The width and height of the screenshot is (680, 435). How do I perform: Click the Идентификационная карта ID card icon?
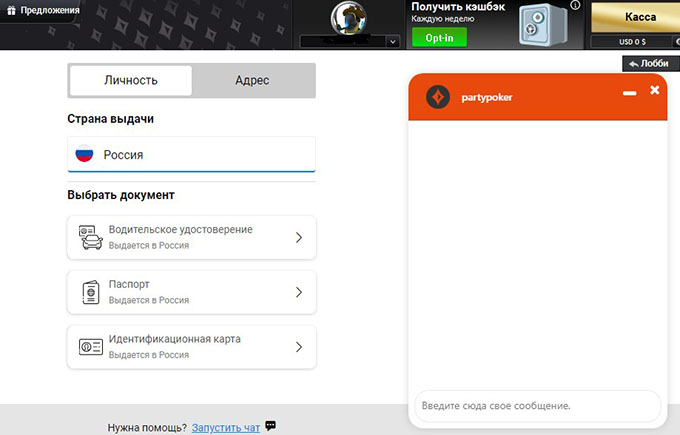coord(91,347)
